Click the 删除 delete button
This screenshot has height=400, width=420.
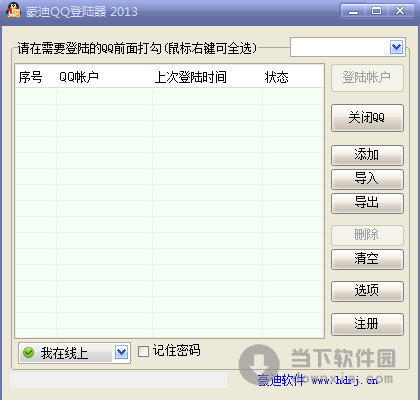[x=367, y=235]
